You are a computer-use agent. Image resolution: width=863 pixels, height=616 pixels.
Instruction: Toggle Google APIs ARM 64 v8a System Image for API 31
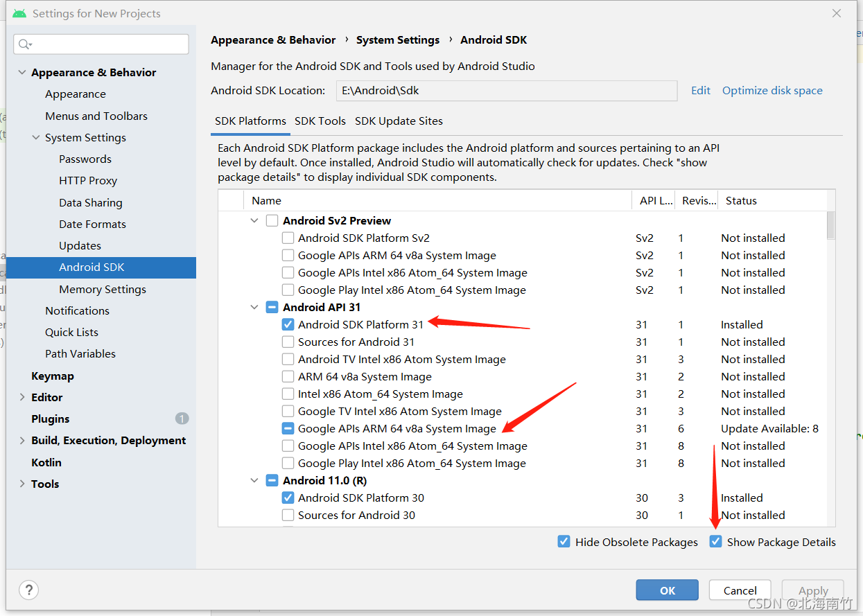pyautogui.click(x=288, y=428)
